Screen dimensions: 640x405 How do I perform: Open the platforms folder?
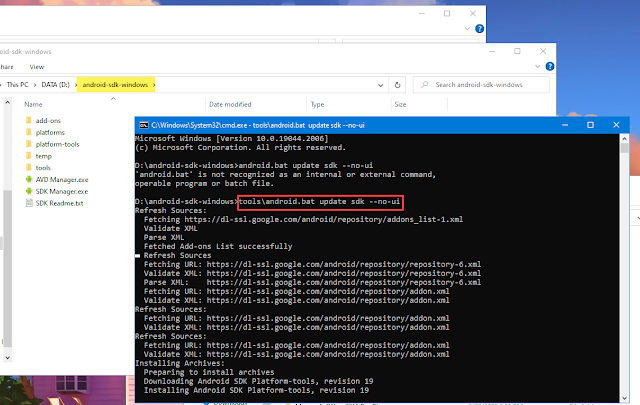[x=50, y=132]
